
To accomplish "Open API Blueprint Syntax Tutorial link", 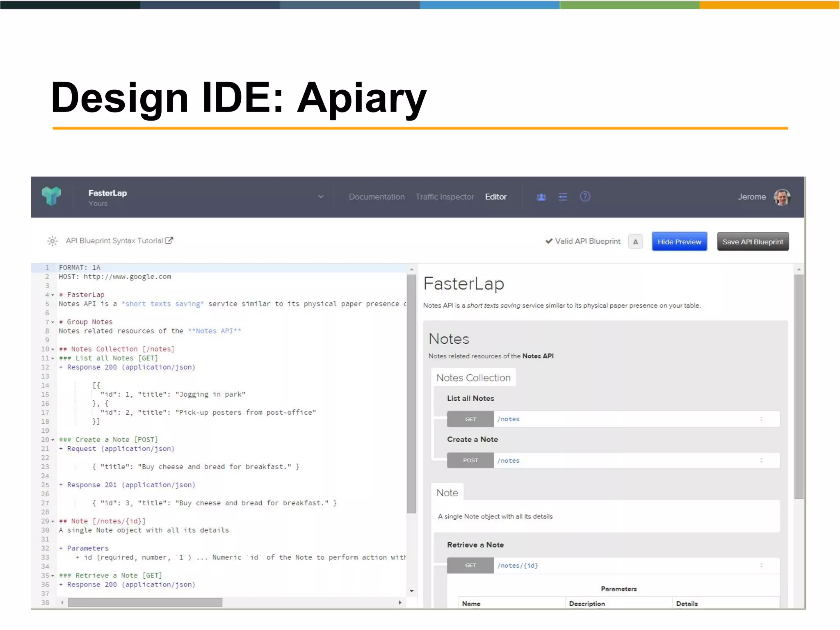I will coord(114,241).
